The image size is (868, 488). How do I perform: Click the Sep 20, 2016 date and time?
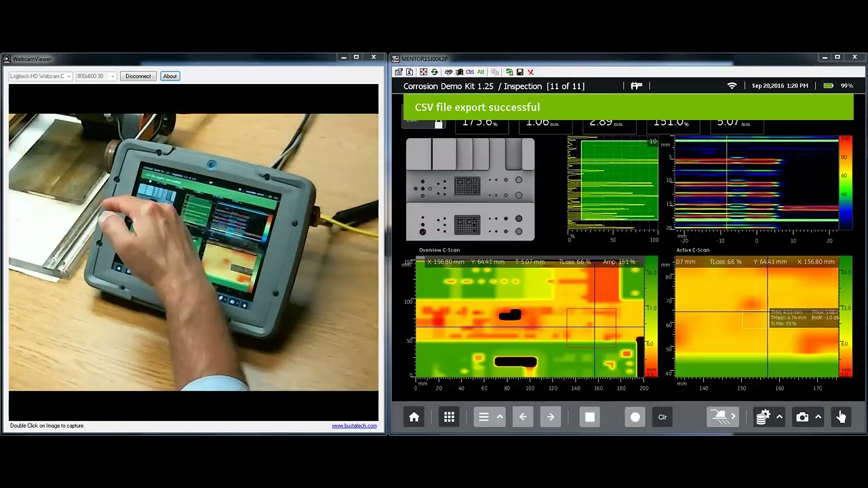tap(780, 86)
